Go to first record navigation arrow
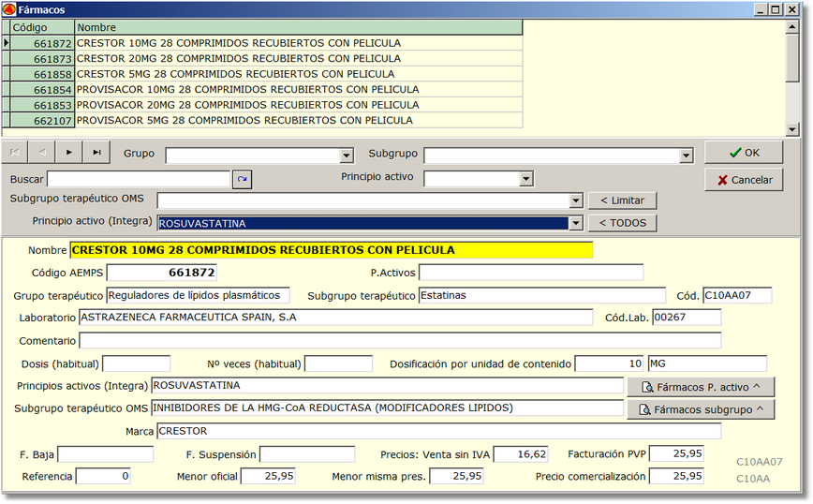 pos(15,153)
